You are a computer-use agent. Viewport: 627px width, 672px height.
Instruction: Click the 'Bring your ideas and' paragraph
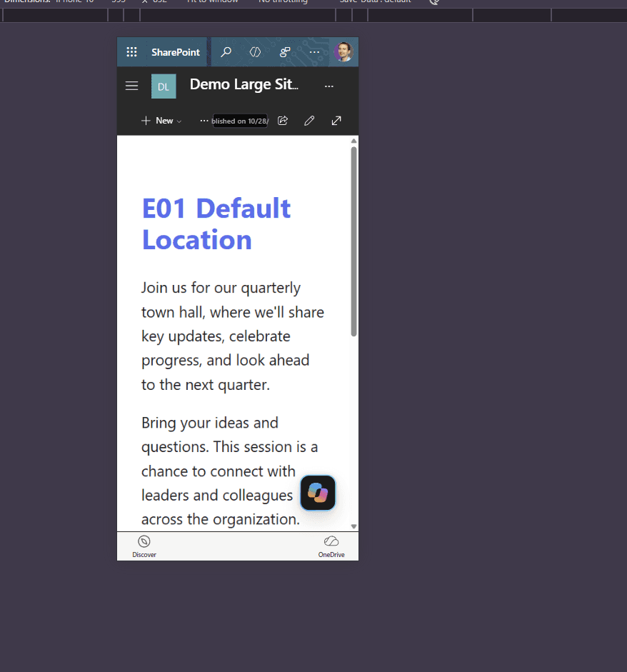pyautogui.click(x=230, y=471)
